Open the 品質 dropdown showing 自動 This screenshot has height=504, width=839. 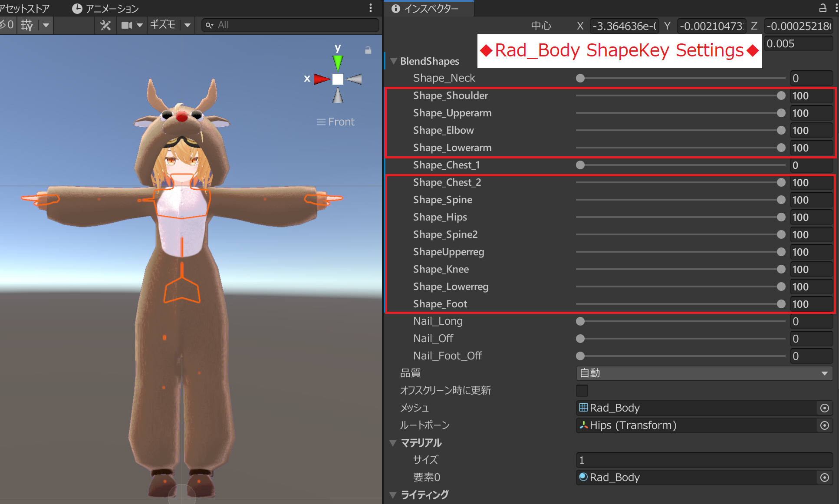(x=703, y=373)
